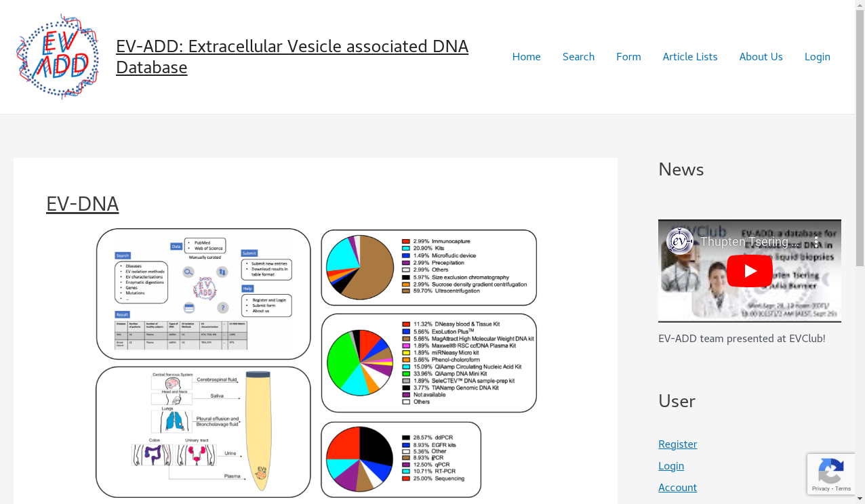This screenshot has height=504, width=865.
Task: Open the Search menu item
Action: coord(578,57)
